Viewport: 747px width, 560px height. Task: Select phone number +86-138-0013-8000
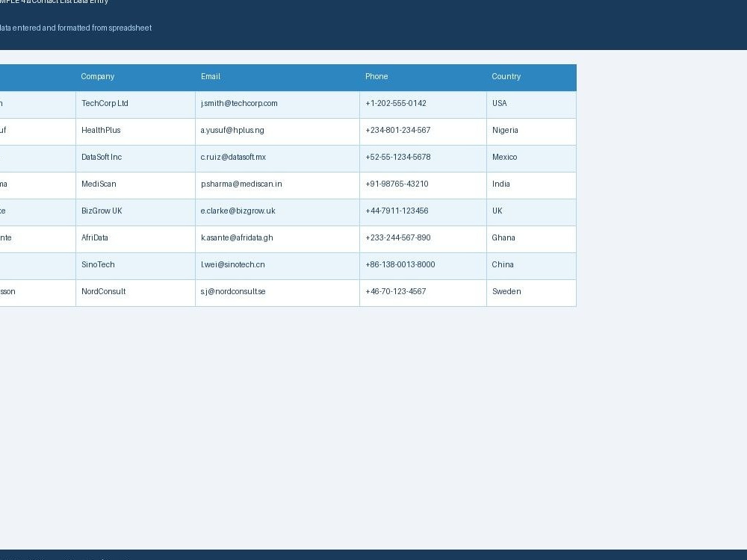point(400,265)
